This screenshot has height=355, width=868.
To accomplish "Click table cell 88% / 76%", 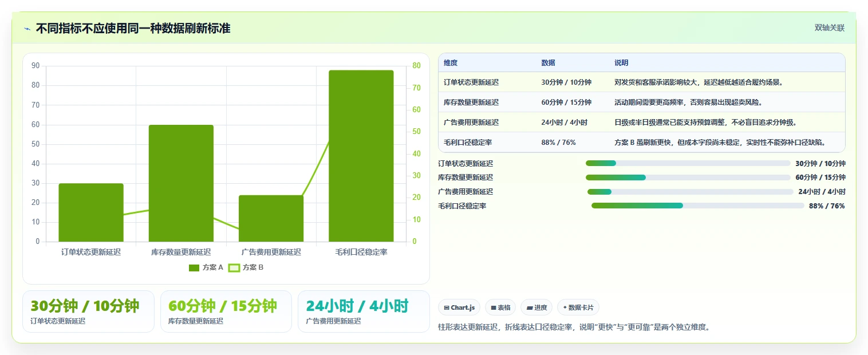I will click(558, 143).
